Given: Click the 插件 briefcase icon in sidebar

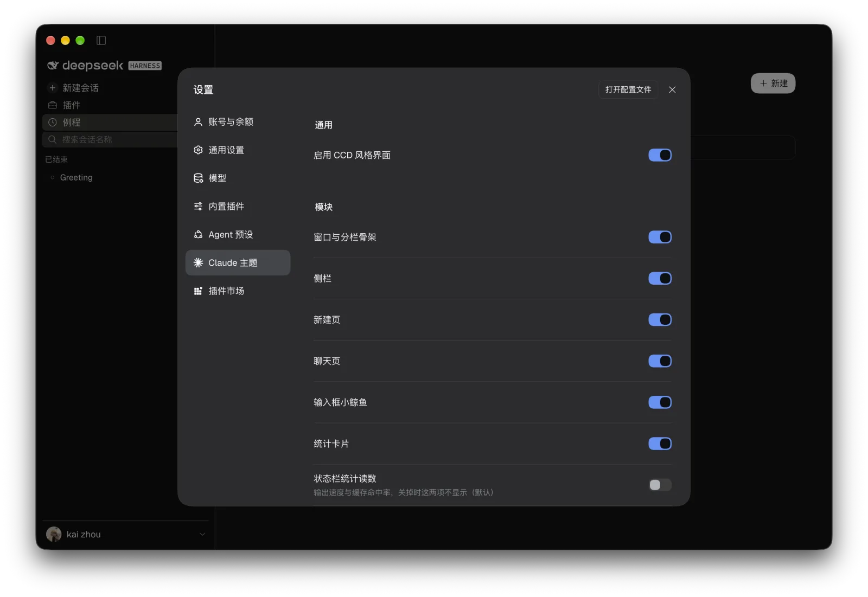Looking at the screenshot, I should pyautogui.click(x=53, y=105).
